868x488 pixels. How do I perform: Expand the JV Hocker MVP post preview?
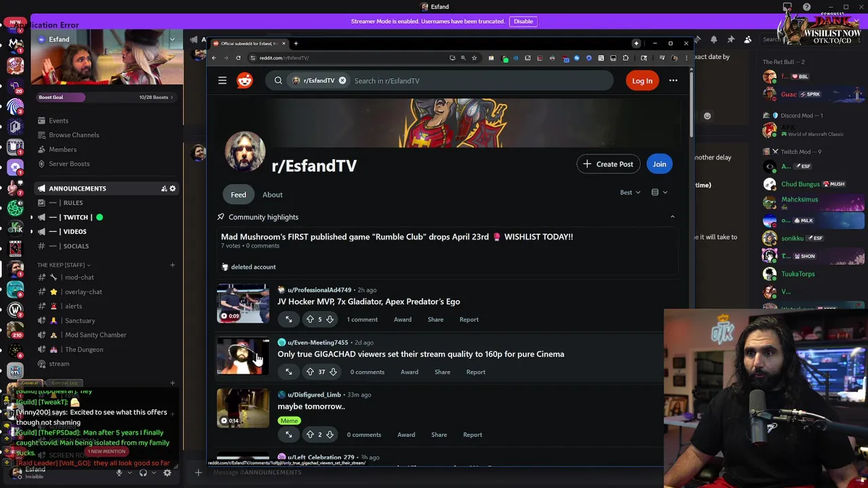(x=289, y=319)
